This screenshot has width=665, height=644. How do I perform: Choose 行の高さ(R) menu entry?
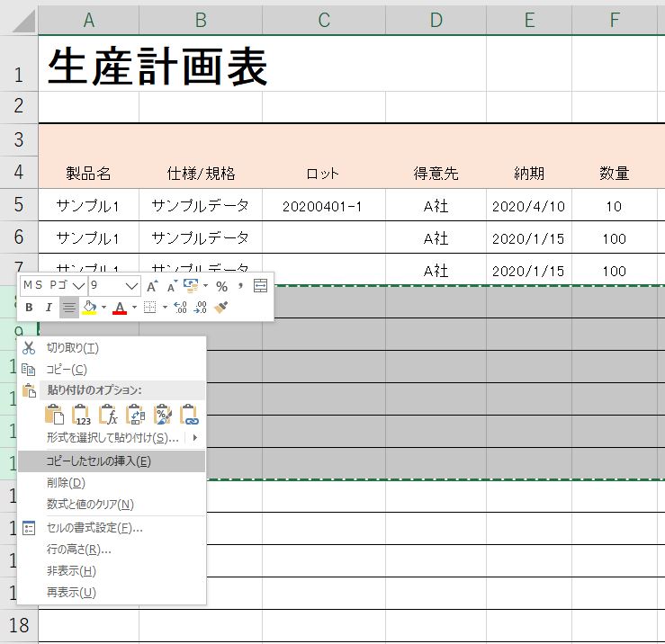pyautogui.click(x=111, y=550)
